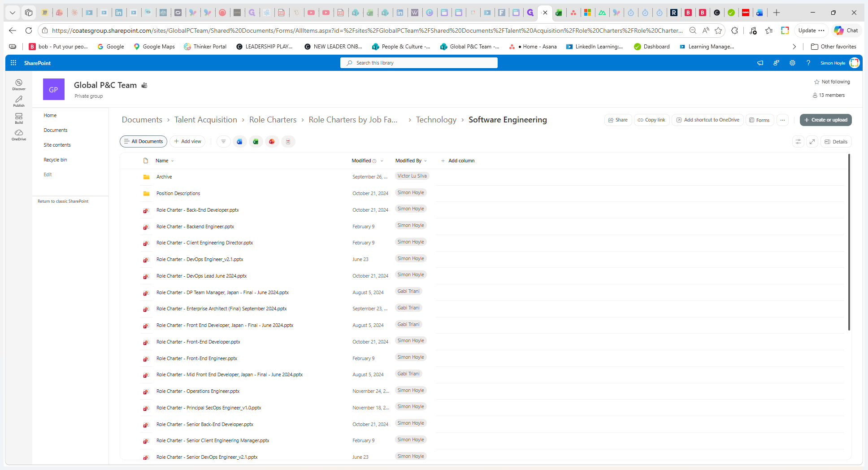The height and width of the screenshot is (470, 868).
Task: Click Add shortcut to OneDrive
Action: tap(707, 120)
